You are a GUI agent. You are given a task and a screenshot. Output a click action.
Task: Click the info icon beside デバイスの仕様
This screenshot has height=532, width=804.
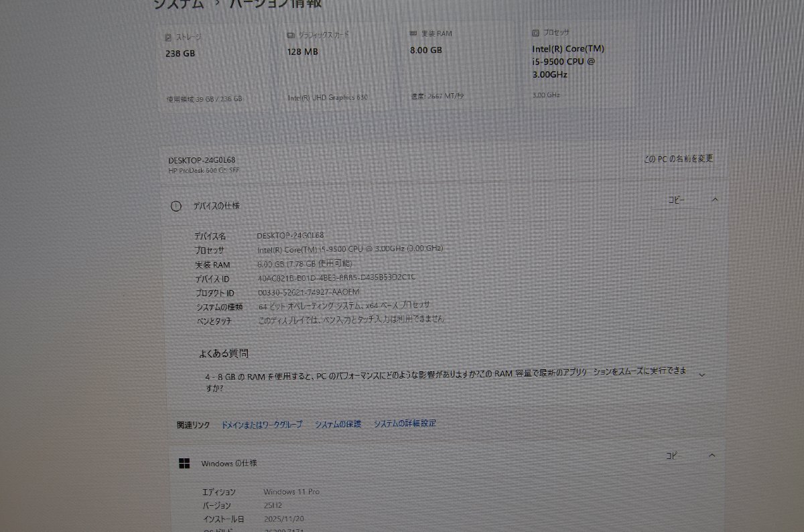176,206
